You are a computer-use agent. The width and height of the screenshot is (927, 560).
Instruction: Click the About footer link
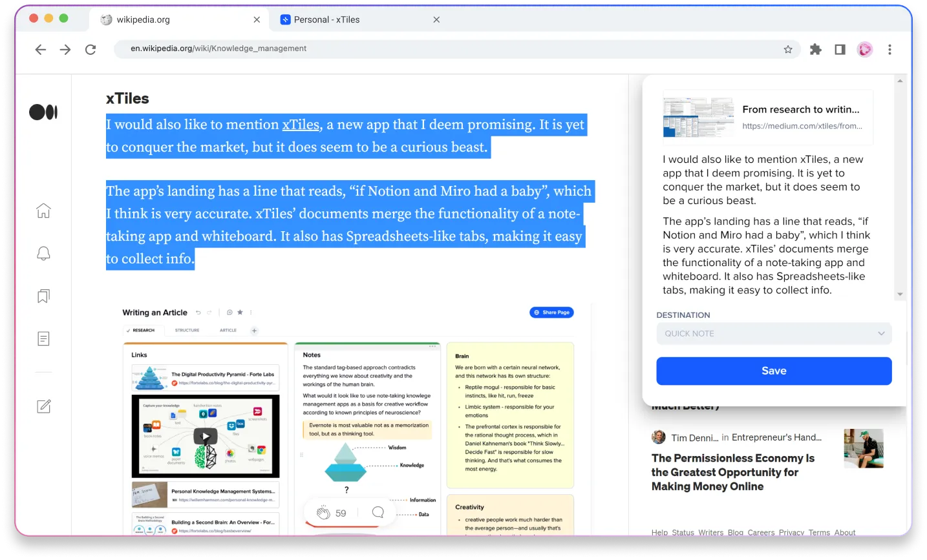845,532
